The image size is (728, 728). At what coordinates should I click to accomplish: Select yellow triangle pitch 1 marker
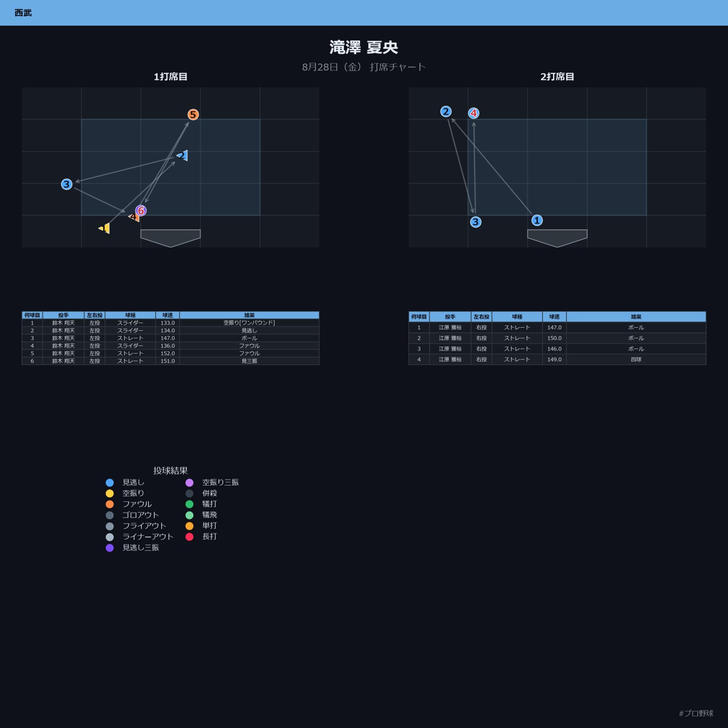pos(104,228)
